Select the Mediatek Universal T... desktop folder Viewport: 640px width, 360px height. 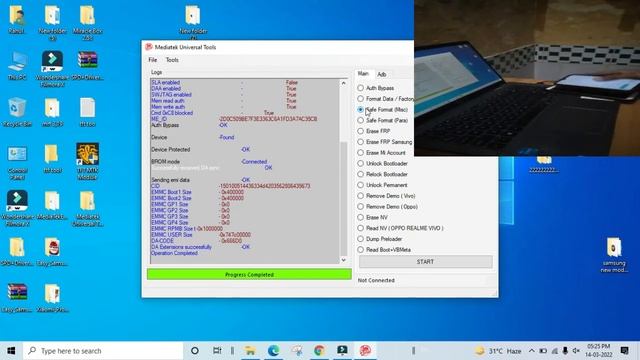87,209
